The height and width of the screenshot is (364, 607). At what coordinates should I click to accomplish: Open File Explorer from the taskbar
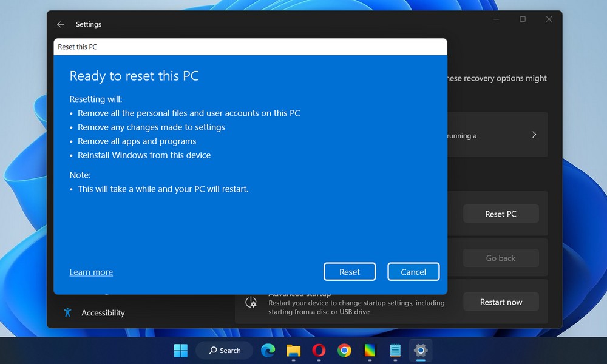(x=293, y=350)
